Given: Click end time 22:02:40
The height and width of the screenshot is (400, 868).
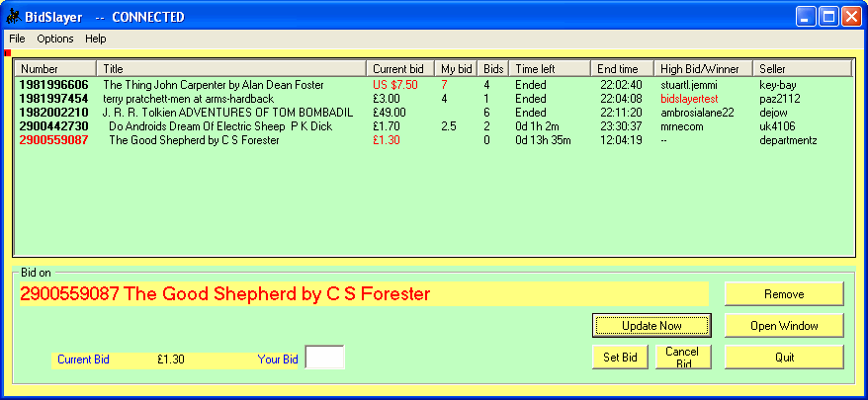Looking at the screenshot, I should point(621,85).
